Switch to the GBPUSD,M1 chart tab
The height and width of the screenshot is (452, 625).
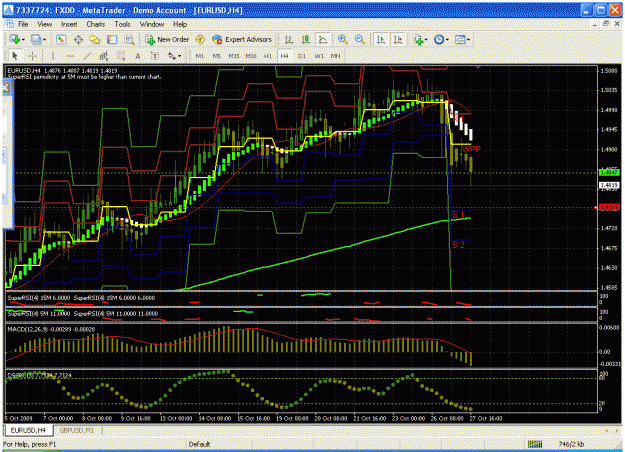[77, 430]
